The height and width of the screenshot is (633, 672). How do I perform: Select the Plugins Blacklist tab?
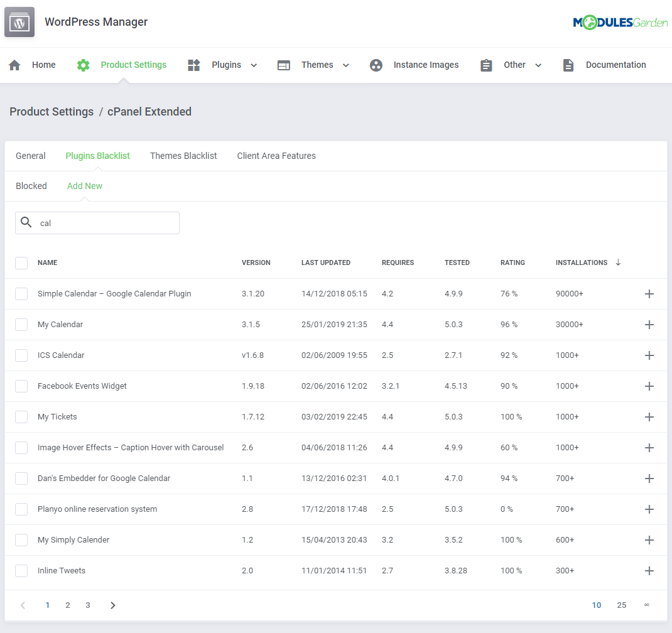[98, 156]
